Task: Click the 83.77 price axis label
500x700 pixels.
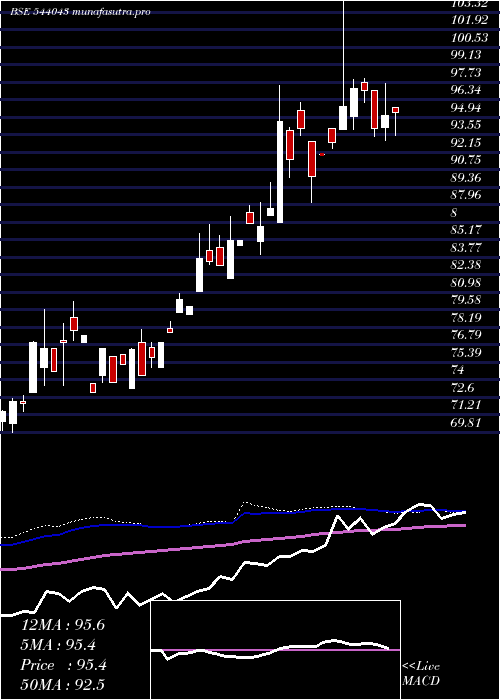Action: (x=466, y=248)
